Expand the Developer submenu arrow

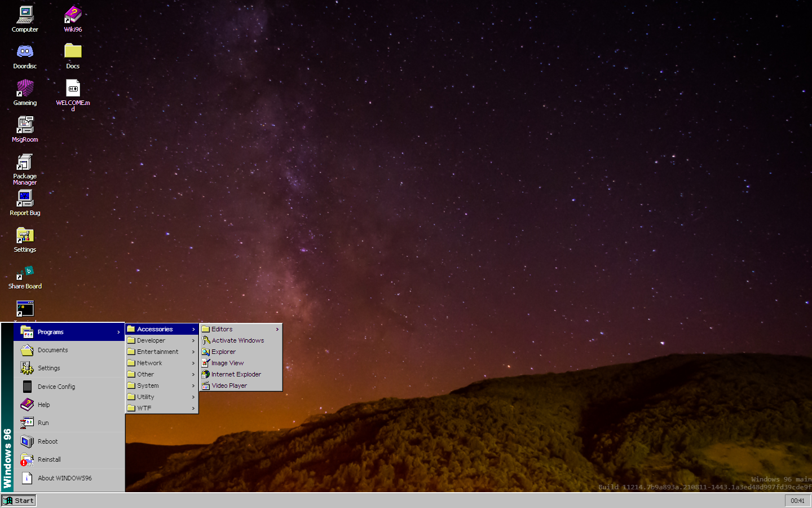click(x=193, y=340)
